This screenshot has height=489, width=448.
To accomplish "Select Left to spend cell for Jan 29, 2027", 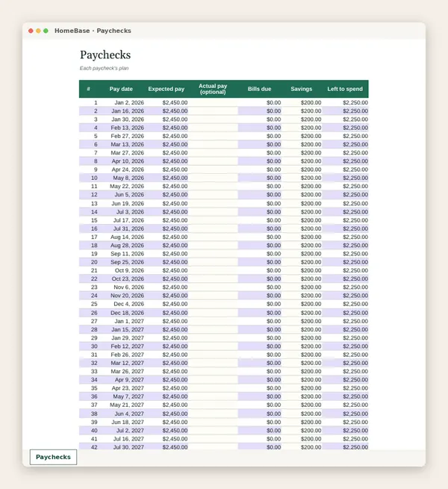I will (x=345, y=338).
